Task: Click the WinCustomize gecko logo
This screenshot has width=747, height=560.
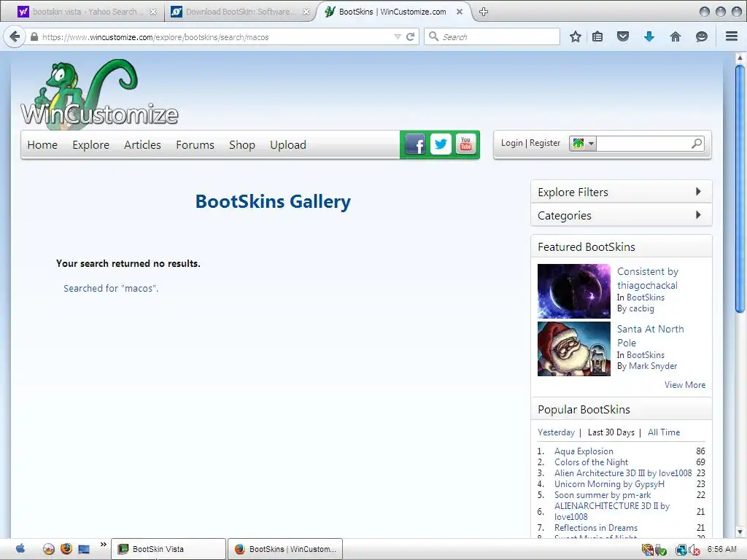Action: point(99,94)
